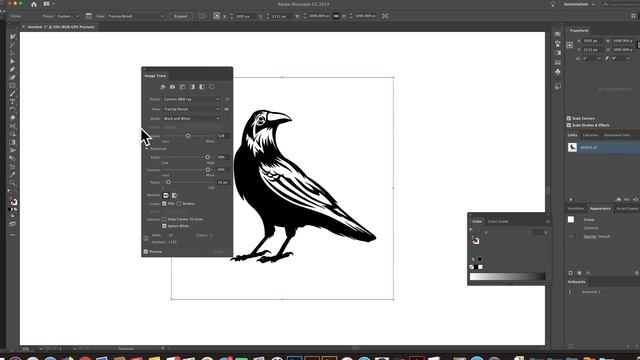Click the grayscale spectrum bar in Color panel
Image resolution: width=640 pixels, height=360 pixels.
pos(507,276)
